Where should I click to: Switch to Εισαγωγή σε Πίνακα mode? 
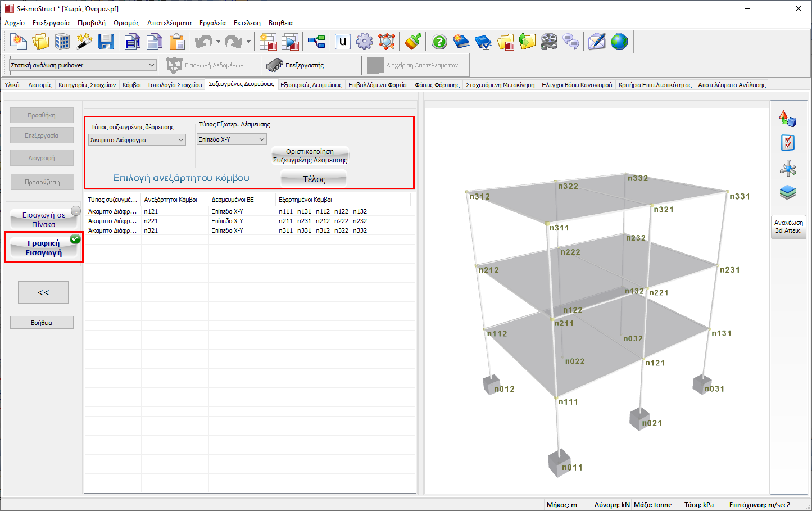point(44,219)
